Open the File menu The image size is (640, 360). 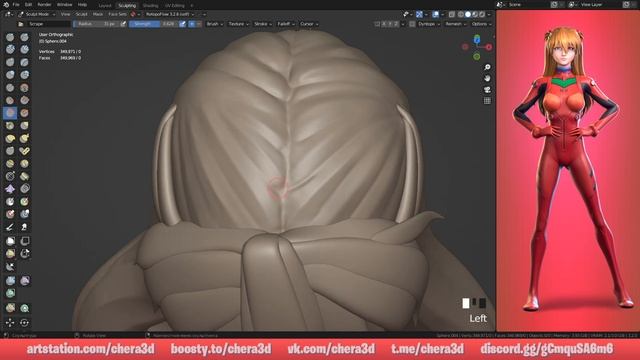16,5
